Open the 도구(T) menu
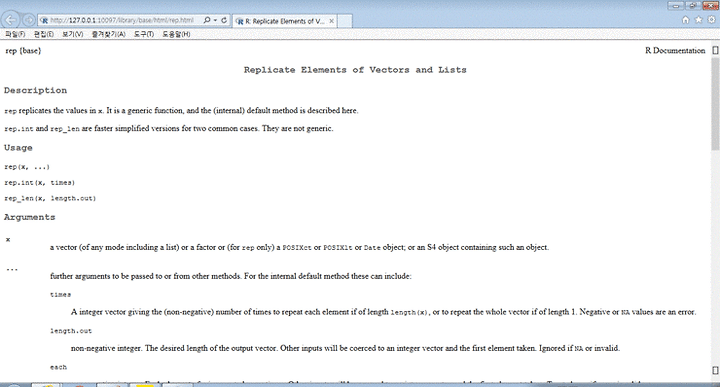720x387 pixels. click(x=144, y=34)
